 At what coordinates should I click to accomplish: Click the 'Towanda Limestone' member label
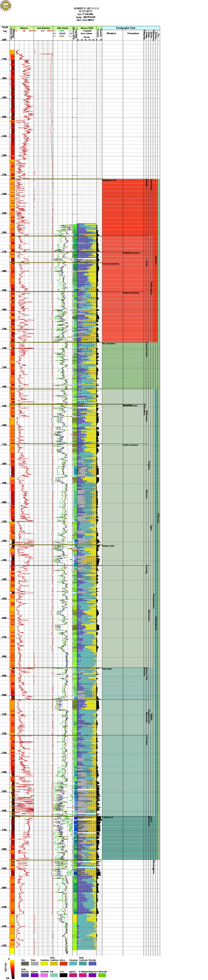coord(111,264)
